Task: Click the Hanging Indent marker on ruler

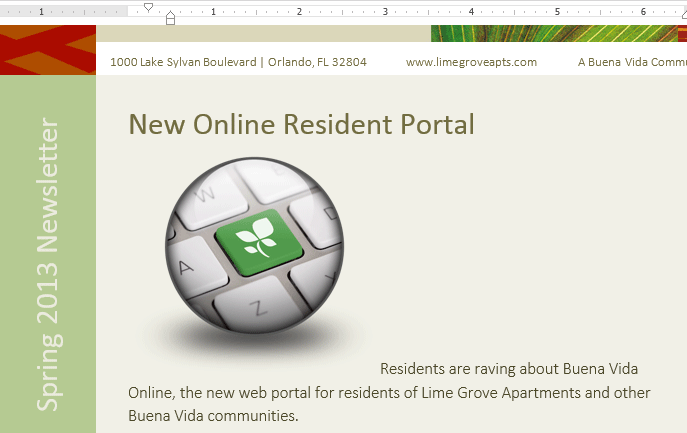Action: (x=170, y=17)
